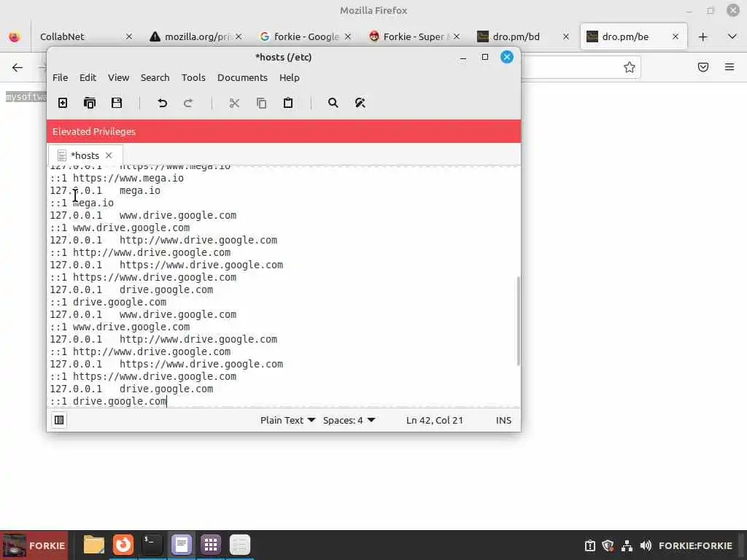
Task: Create a new document in the editor toolbar
Action: (63, 103)
